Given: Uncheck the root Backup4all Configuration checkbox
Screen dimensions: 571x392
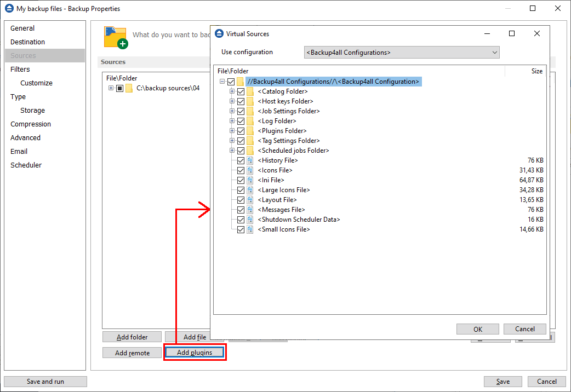Looking at the screenshot, I should point(231,82).
